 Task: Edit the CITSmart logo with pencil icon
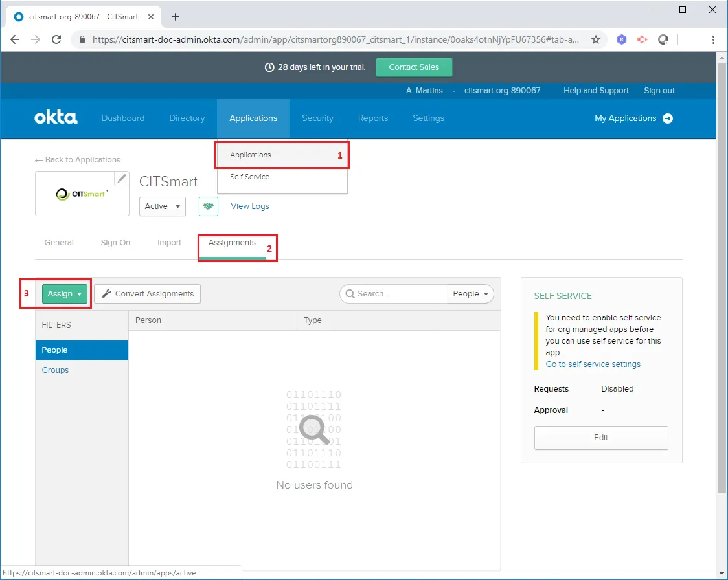pos(122,178)
